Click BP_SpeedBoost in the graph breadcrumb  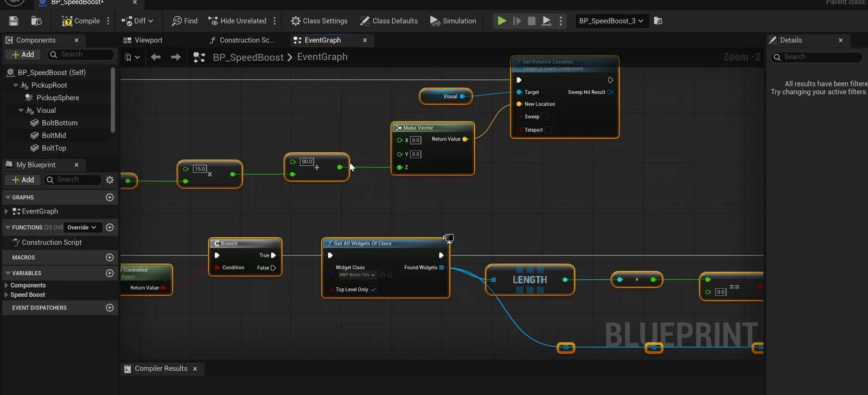coord(248,57)
